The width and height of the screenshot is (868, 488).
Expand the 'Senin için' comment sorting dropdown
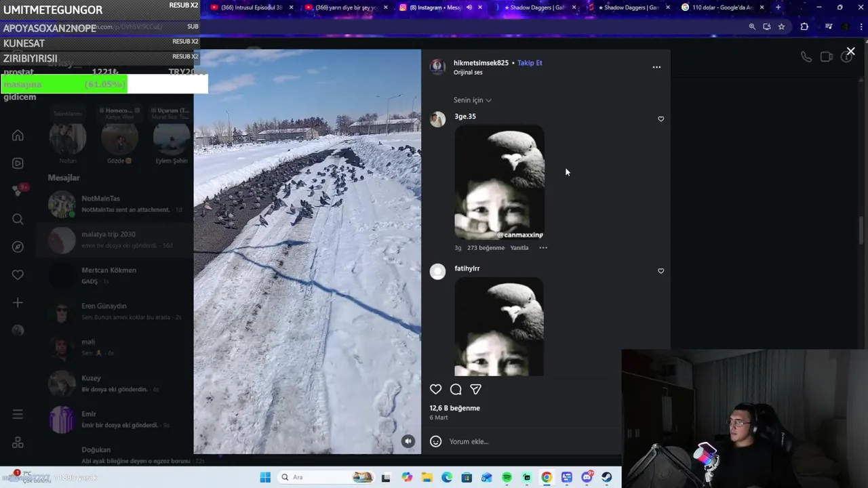473,100
